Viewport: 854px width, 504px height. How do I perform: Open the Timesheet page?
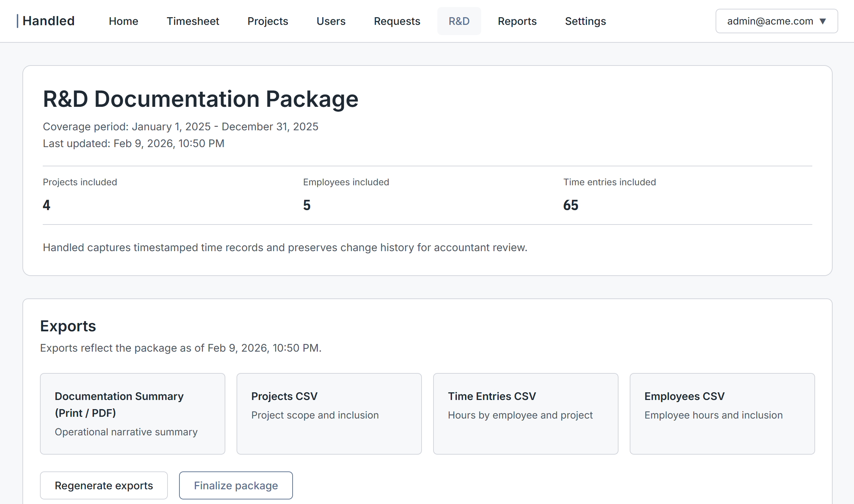(192, 21)
